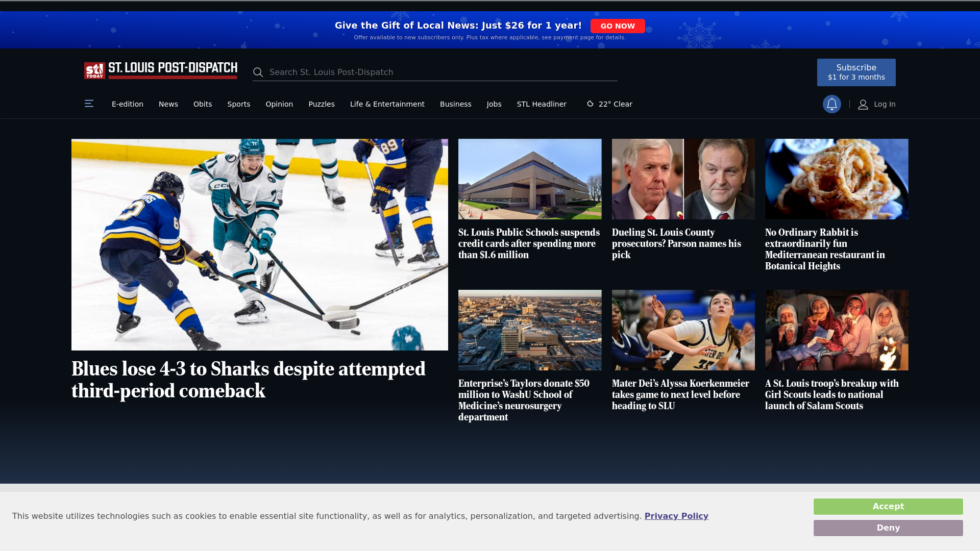Read Dueling St. Louis County prosecutors headline
Screen dimensions: 980x551
tap(677, 244)
